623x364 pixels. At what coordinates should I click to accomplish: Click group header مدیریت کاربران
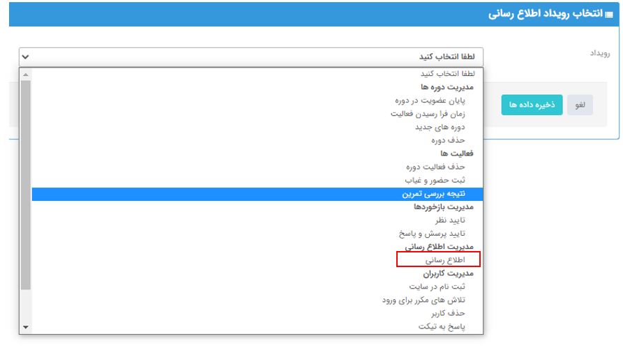point(448,273)
